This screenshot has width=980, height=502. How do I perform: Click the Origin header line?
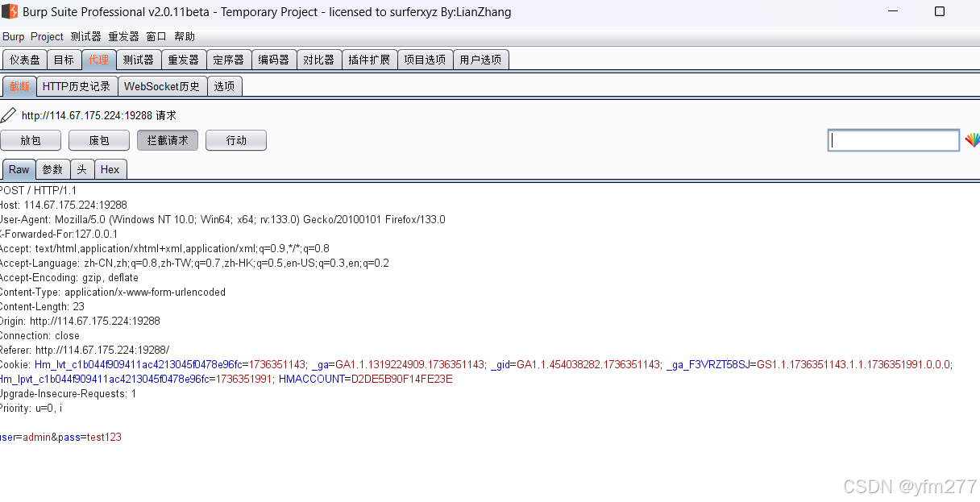pyautogui.click(x=80, y=321)
